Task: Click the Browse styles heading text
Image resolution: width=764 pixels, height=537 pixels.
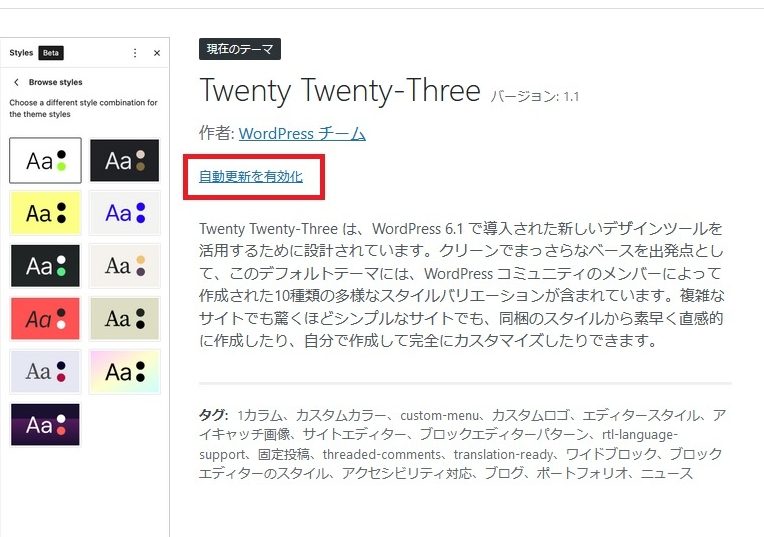Action: click(56, 82)
